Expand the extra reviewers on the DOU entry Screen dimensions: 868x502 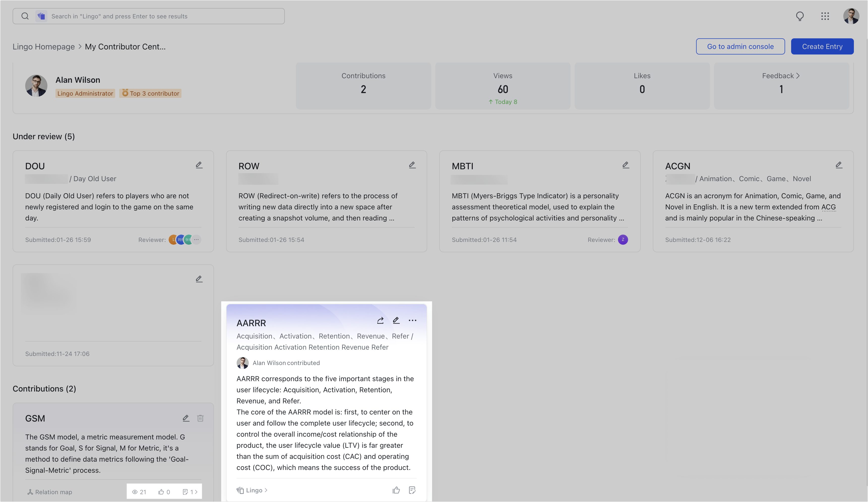(196, 239)
